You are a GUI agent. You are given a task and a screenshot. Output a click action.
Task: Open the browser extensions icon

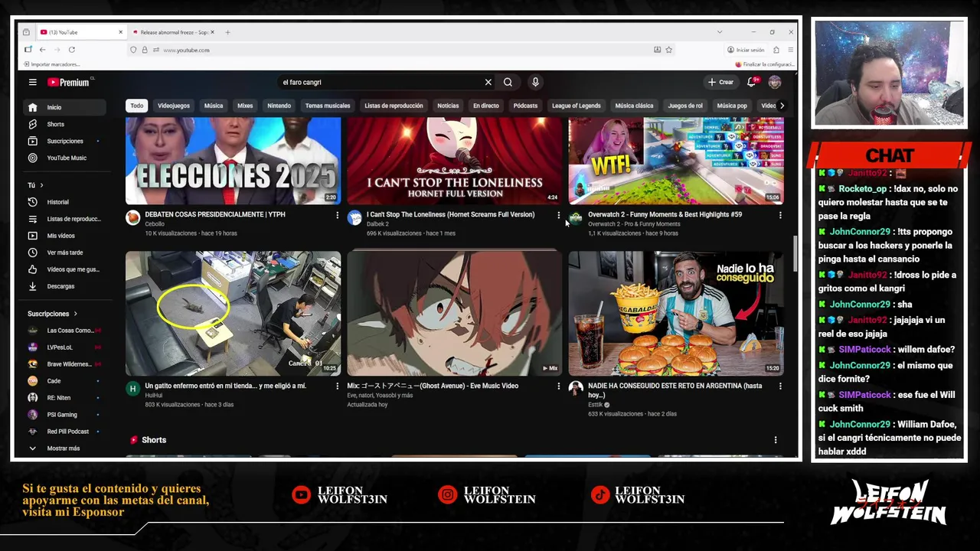(776, 50)
